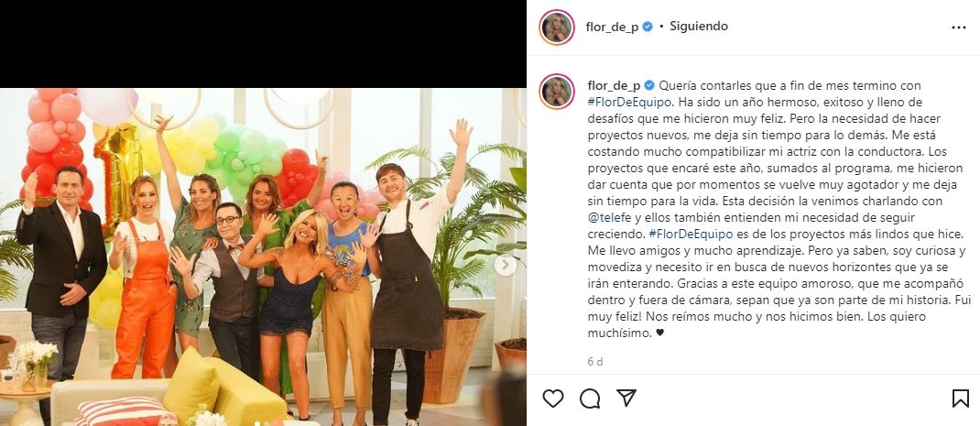
Task: Click the first carousel dot indicator
Action: point(257,423)
